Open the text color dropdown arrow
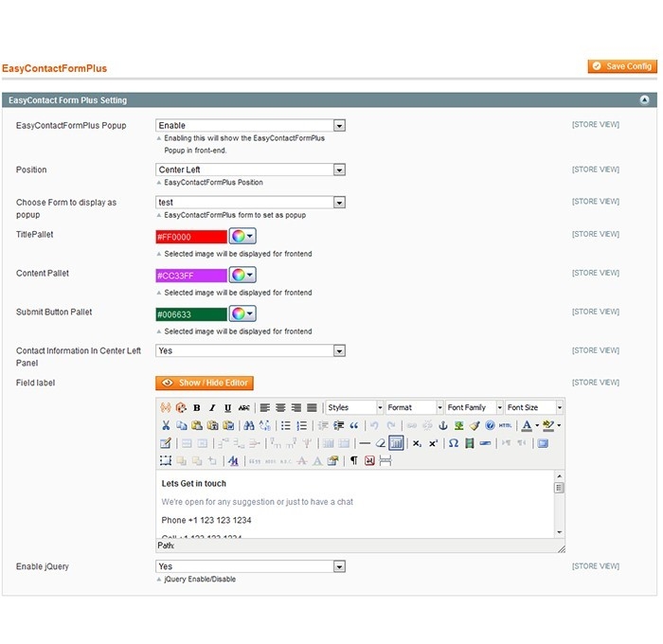The height and width of the screenshot is (644, 663). (537, 425)
